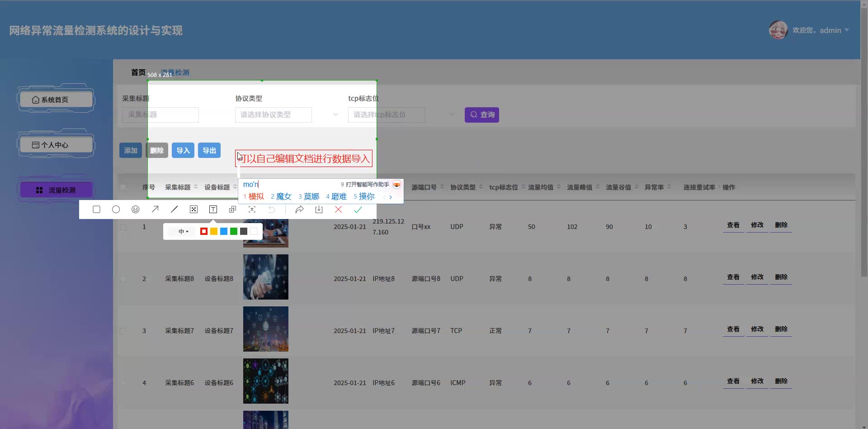868x429 pixels.
Task: Check the checkbox for row 3
Action: 123,331
